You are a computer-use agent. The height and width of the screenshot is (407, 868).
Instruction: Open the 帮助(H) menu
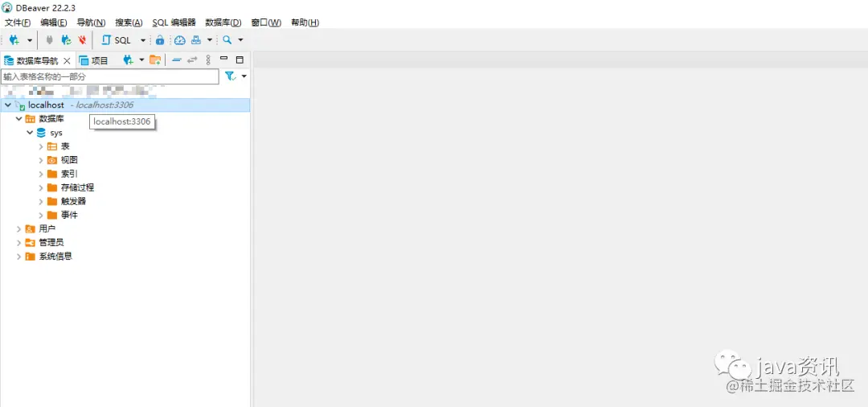[x=305, y=23]
